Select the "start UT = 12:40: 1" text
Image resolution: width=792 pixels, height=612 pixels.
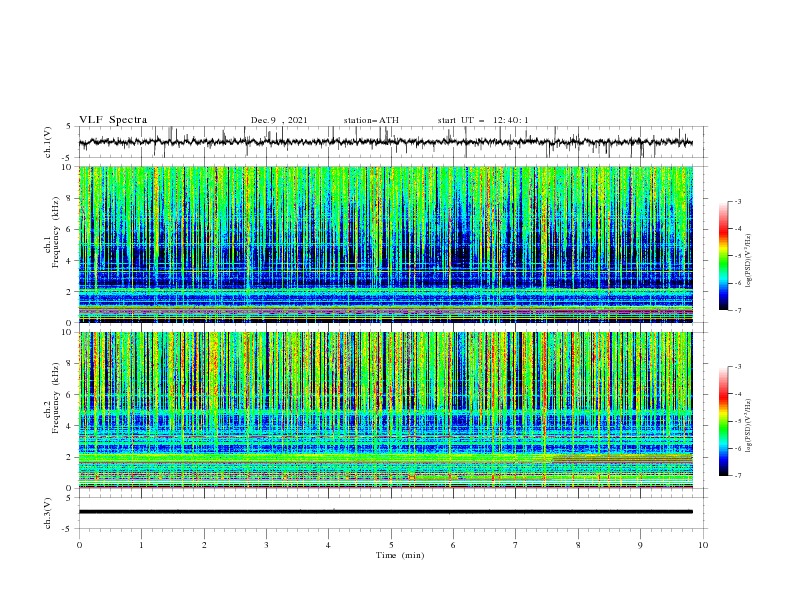click(482, 120)
